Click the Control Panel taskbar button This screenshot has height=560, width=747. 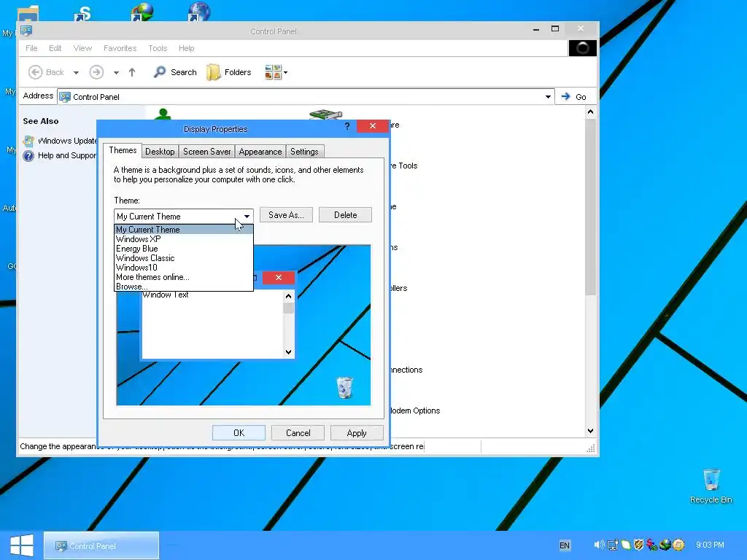tap(101, 545)
